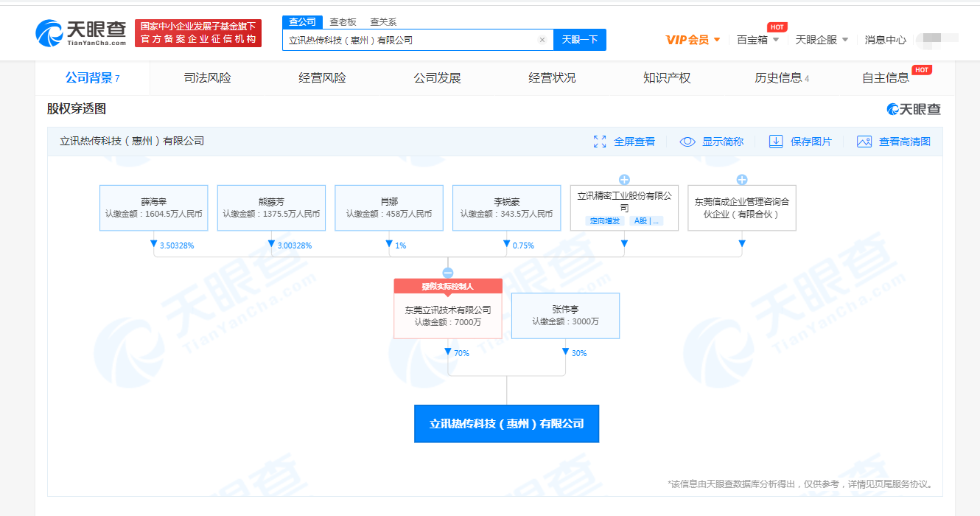Click the 3.50328% share label

[177, 245]
